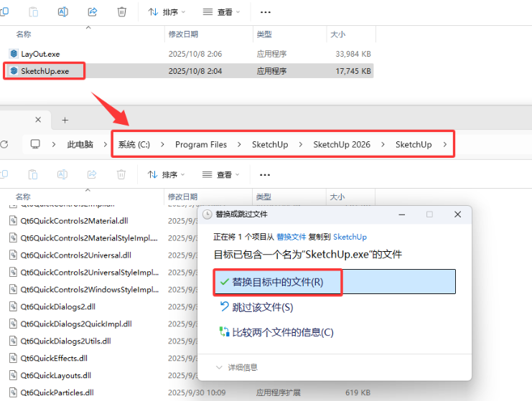
Task: Open the 查看 dropdown in the lower window
Action: tap(223, 174)
